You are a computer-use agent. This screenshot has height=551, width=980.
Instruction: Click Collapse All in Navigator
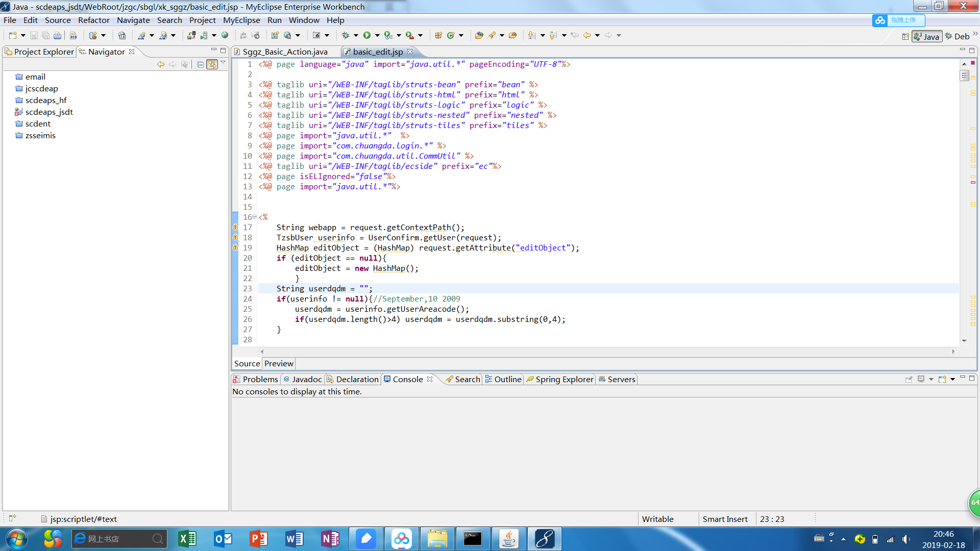pyautogui.click(x=200, y=64)
